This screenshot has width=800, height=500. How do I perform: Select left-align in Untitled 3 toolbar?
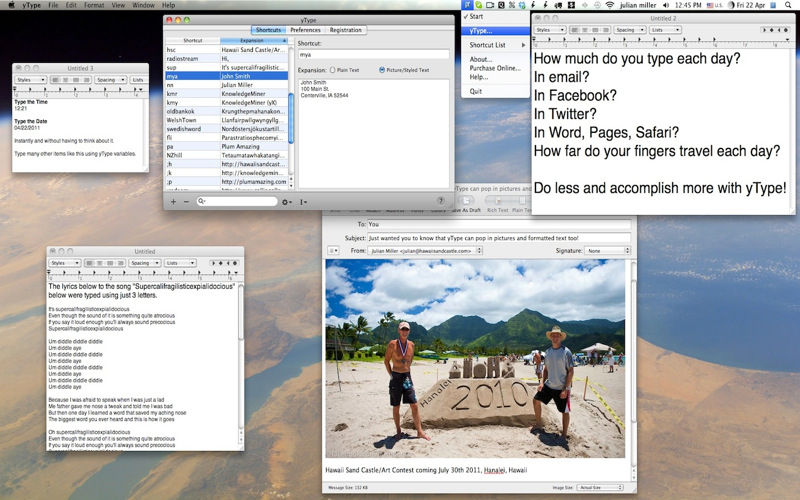click(x=56, y=80)
